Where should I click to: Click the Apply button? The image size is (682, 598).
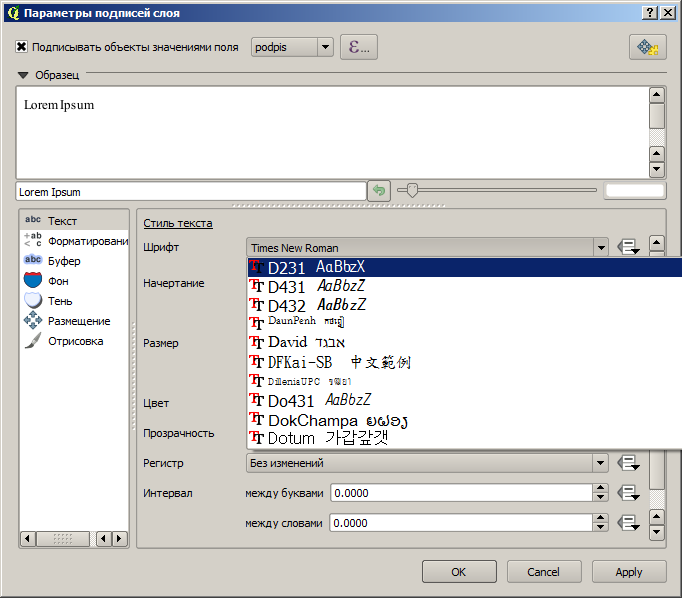(629, 572)
